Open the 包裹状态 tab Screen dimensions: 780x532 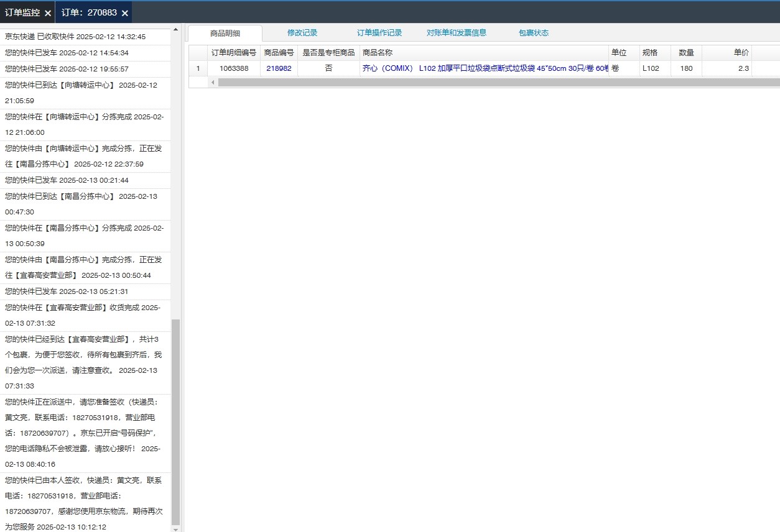534,33
